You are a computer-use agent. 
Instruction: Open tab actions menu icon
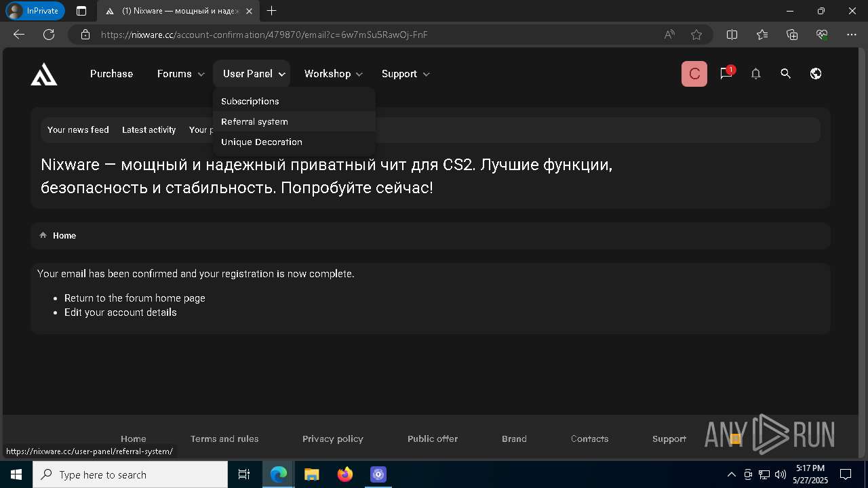81,11
